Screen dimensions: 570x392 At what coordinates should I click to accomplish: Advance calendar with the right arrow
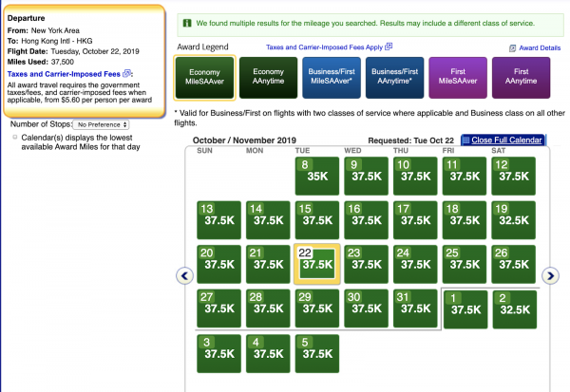[549, 275]
